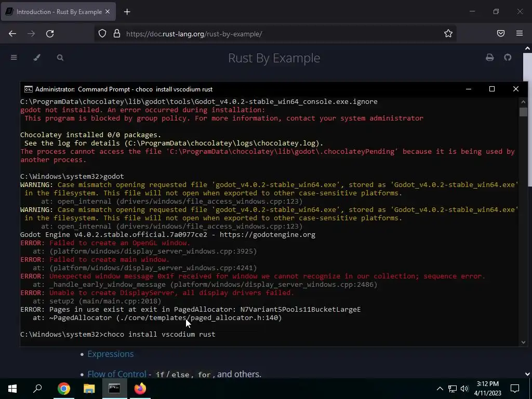This screenshot has width=532, height=399.
Task: Click the Firefox page scrollbar up arrow
Action: click(528, 48)
